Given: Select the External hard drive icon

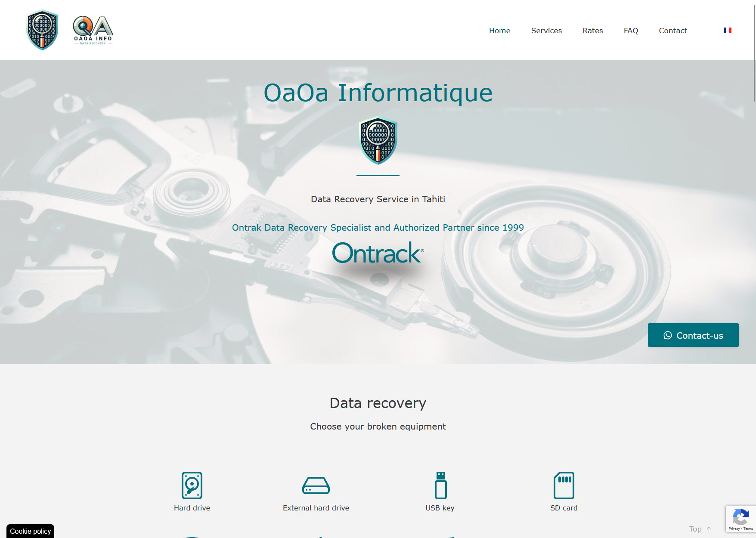Looking at the screenshot, I should click(x=316, y=485).
